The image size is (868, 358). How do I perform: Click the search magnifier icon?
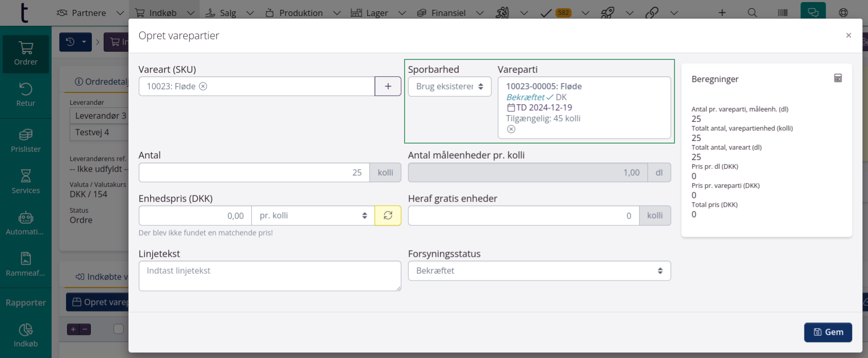[x=752, y=13]
